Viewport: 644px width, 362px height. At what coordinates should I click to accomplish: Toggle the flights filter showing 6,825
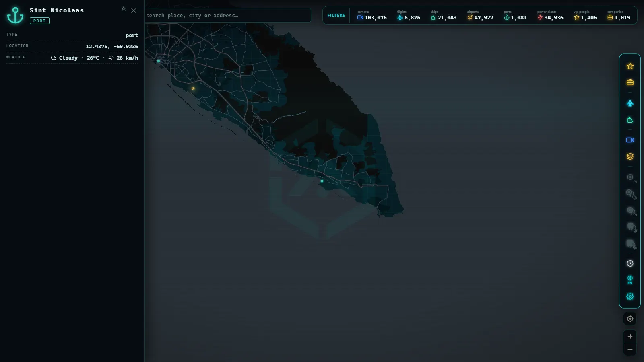click(409, 15)
